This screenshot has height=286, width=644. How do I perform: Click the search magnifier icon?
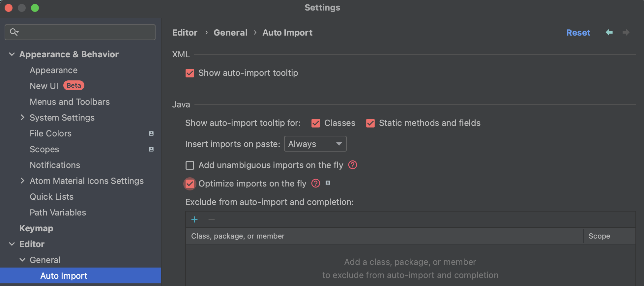[x=14, y=32]
